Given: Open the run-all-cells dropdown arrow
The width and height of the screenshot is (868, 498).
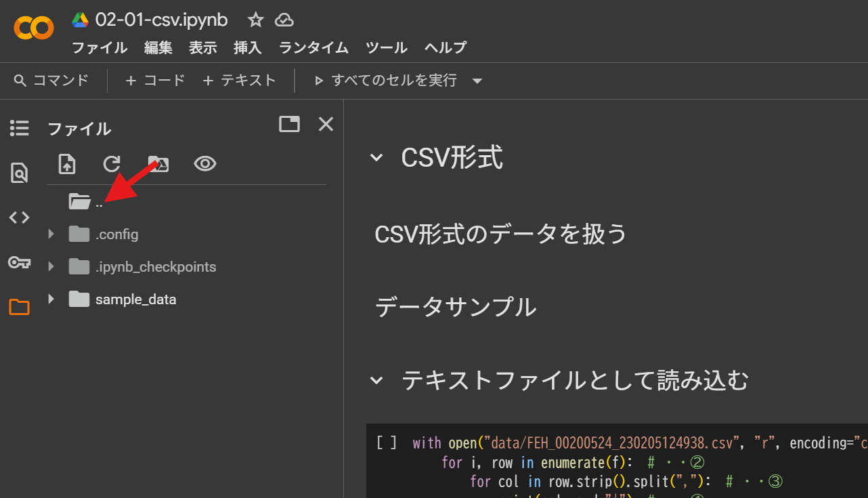Looking at the screenshot, I should (x=477, y=81).
